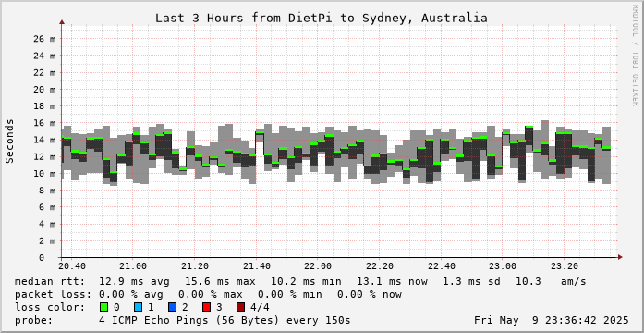Click the '2 m' y-axis value
This screenshot has height=333, width=644.
point(47,240)
